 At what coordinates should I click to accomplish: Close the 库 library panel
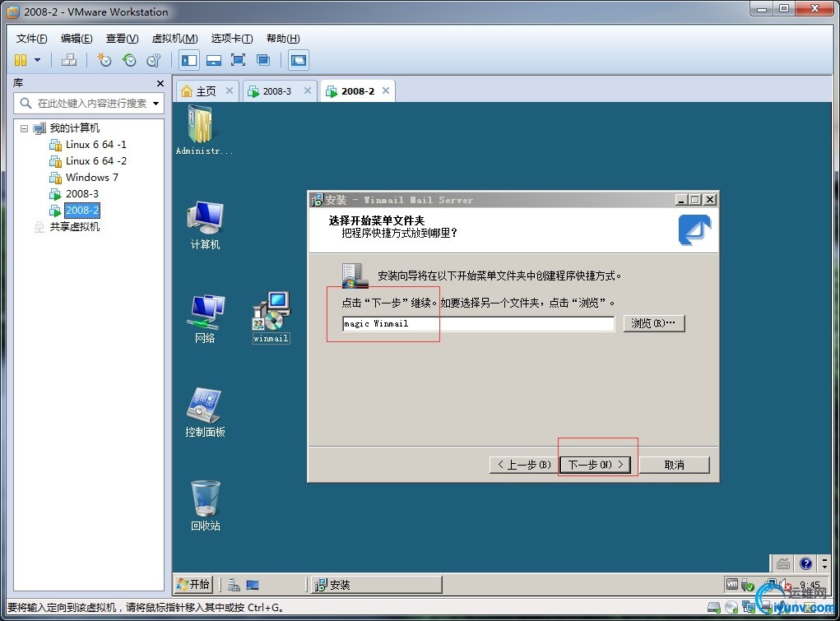tap(160, 84)
